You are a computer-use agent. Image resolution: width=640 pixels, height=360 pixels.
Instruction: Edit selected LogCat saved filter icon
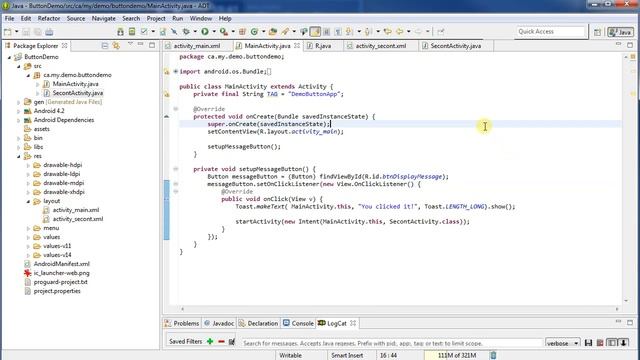point(231,341)
